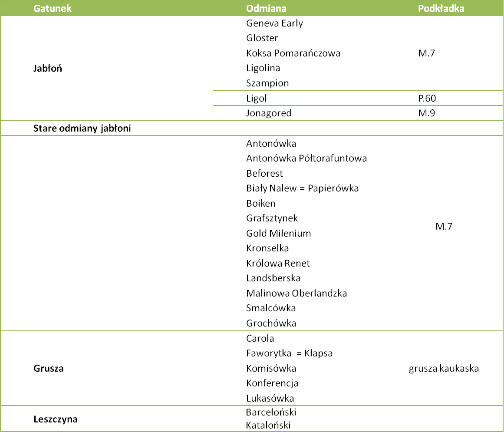This screenshot has height=432, width=504.
Task: Select the Geneva Early variety
Action: [274, 23]
